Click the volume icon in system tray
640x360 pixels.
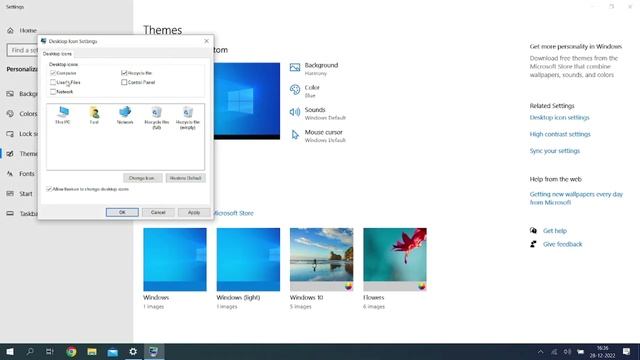point(567,351)
